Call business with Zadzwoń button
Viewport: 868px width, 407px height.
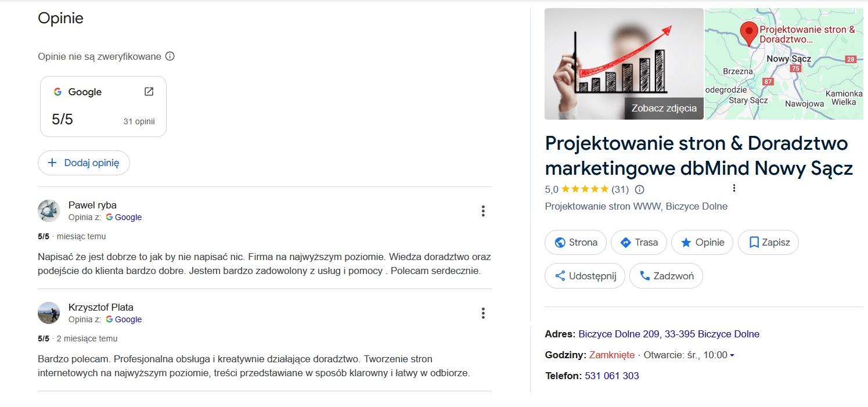click(666, 276)
